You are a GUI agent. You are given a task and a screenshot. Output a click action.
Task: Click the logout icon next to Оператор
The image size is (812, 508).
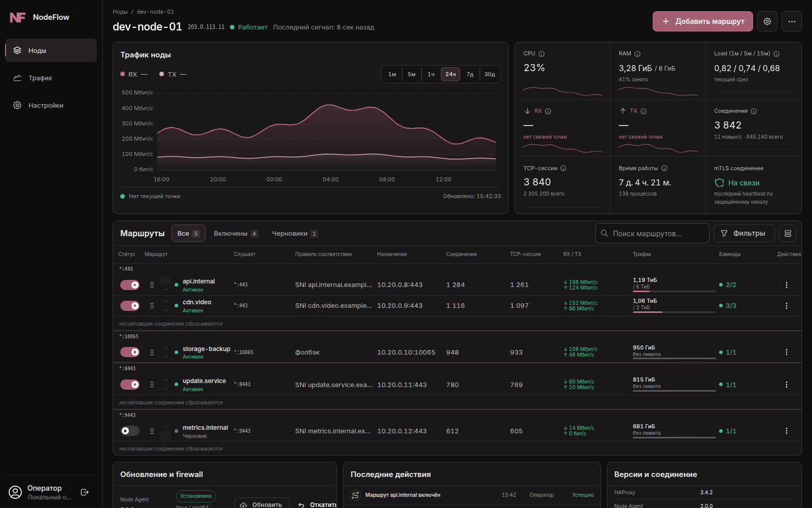(85, 492)
